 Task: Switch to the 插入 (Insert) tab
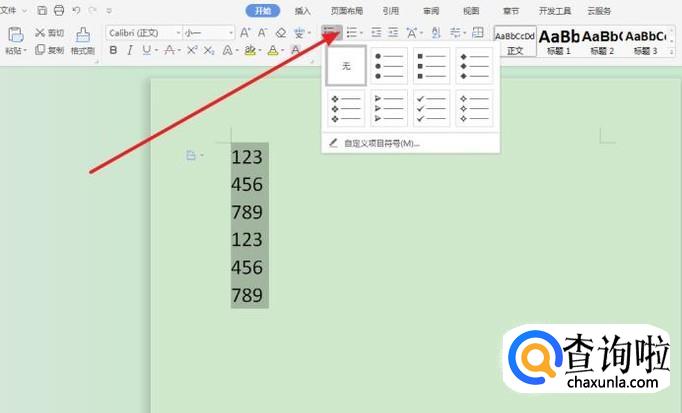302,11
